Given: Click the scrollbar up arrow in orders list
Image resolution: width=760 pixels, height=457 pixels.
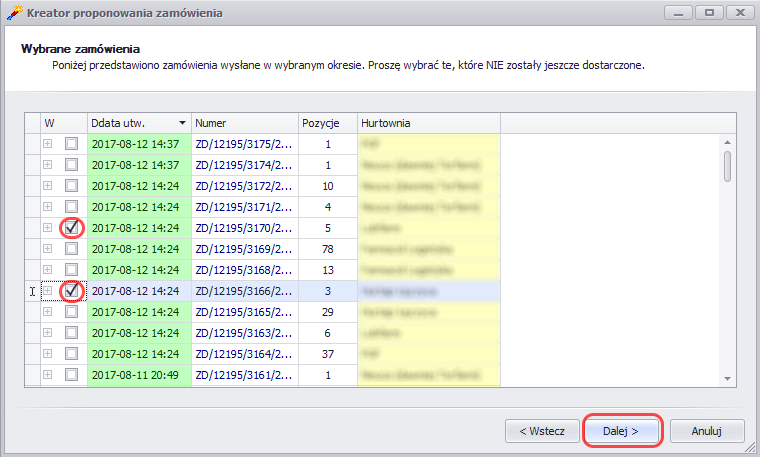Looking at the screenshot, I should (727, 141).
